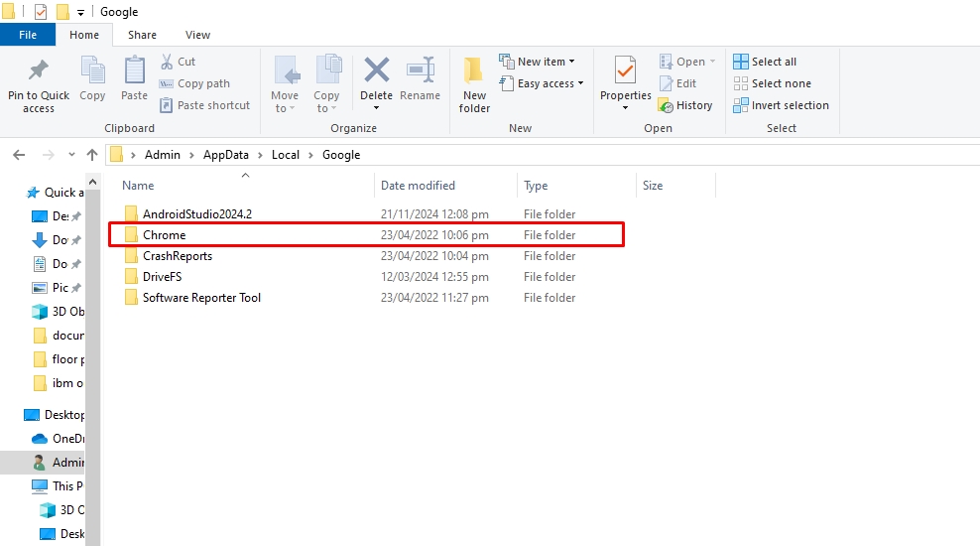Open Quick access in navigation pane

[x=55, y=192]
